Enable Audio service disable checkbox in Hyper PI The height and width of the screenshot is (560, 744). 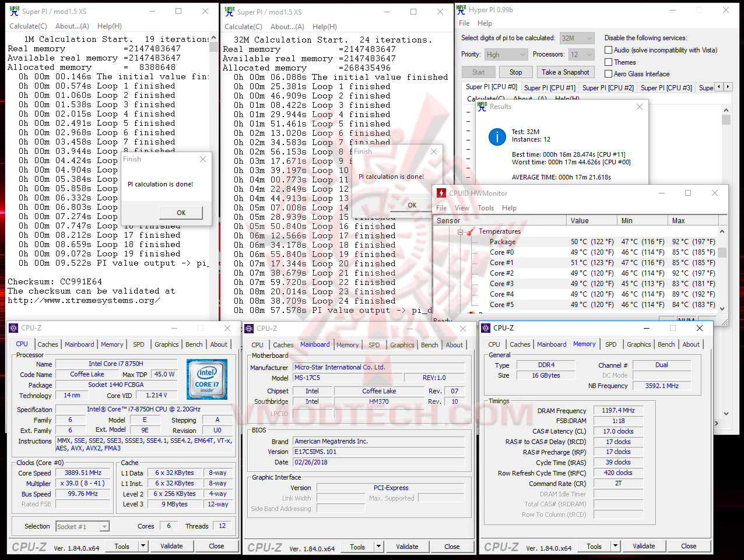pos(608,50)
